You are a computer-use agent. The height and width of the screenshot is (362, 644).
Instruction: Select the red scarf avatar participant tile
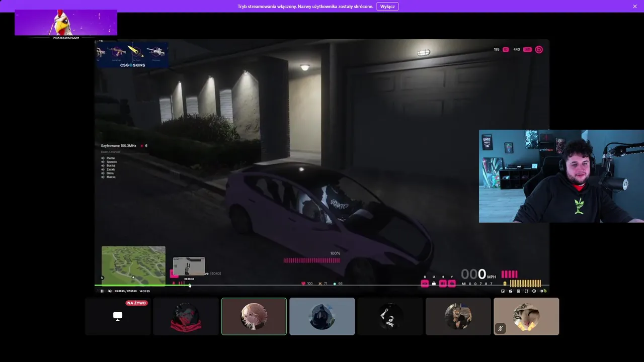(x=186, y=316)
